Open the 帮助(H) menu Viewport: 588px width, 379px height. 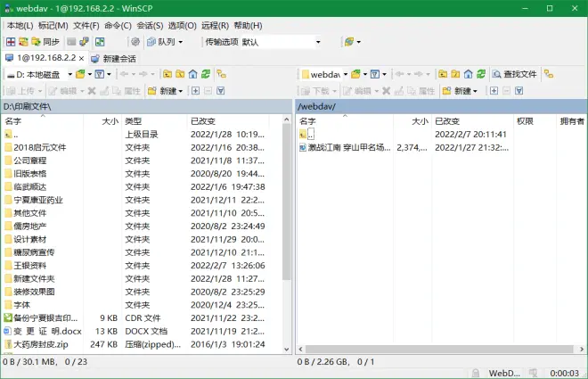pos(248,26)
